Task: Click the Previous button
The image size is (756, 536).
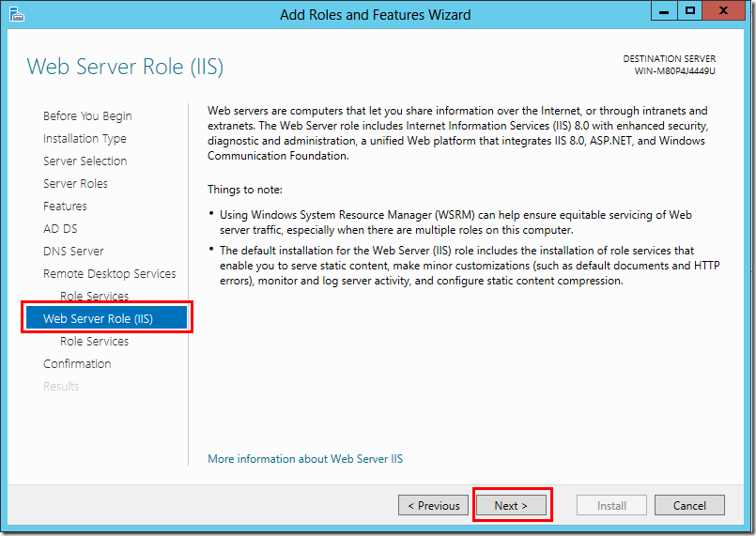Action: [x=434, y=505]
